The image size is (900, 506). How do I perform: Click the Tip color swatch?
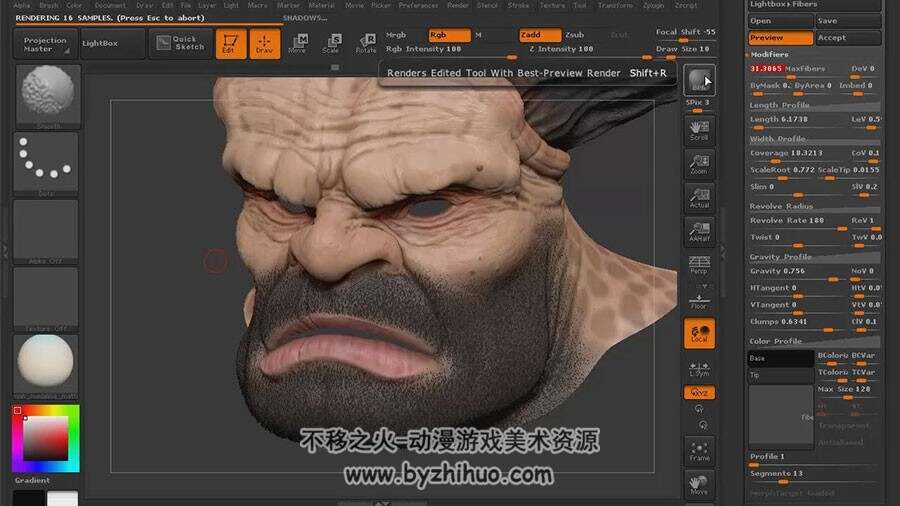tap(781, 375)
